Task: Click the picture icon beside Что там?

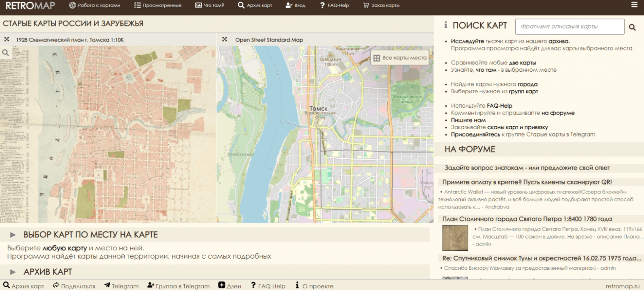Action: [x=198, y=5]
